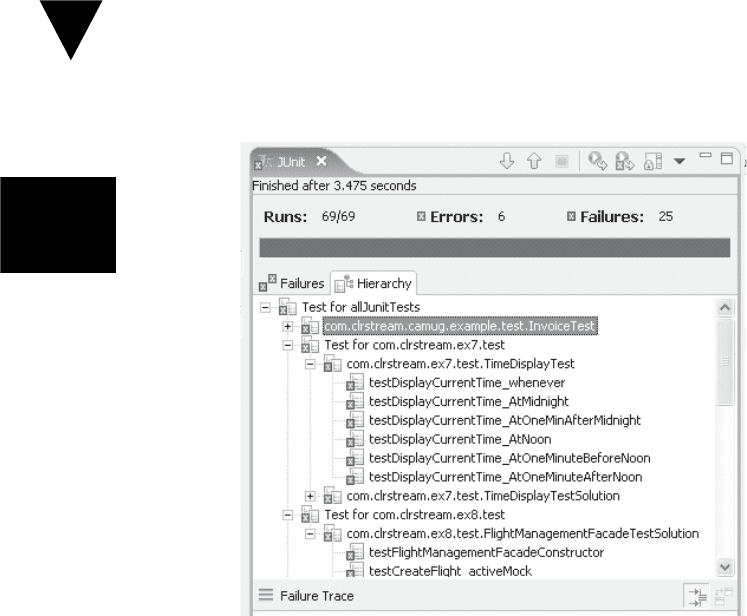This screenshot has width=747, height=616.
Task: Click tree scrollbar up arrow
Action: 725,308
